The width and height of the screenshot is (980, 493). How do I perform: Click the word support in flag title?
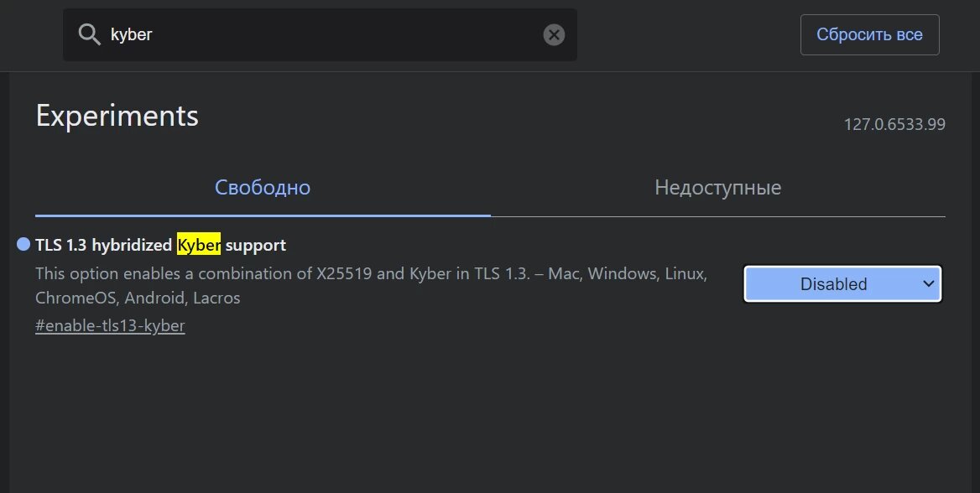click(256, 246)
